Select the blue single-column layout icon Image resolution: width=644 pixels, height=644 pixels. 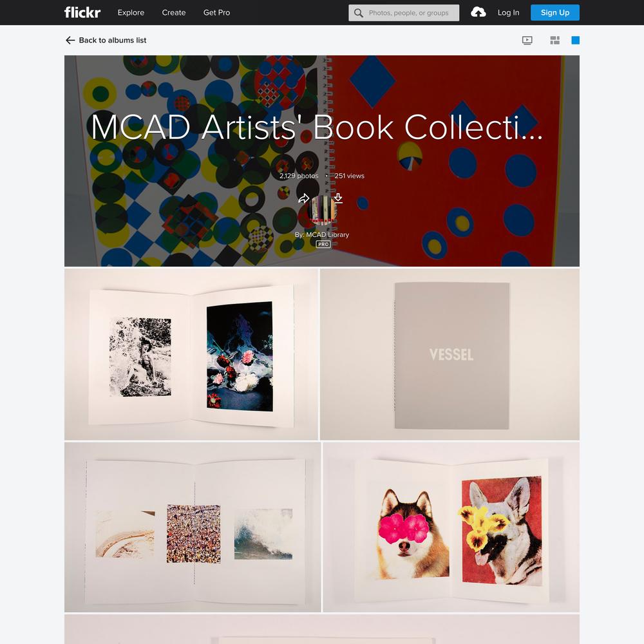tap(575, 40)
